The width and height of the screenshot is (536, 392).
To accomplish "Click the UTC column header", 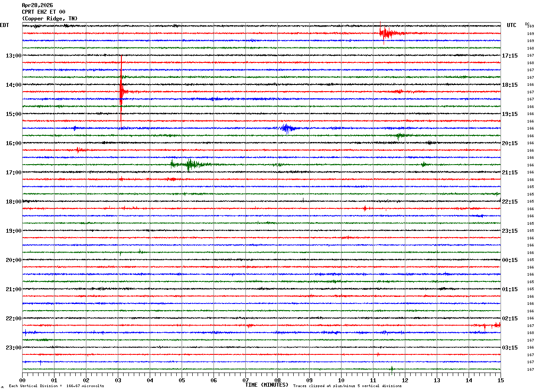I will coord(511,25).
